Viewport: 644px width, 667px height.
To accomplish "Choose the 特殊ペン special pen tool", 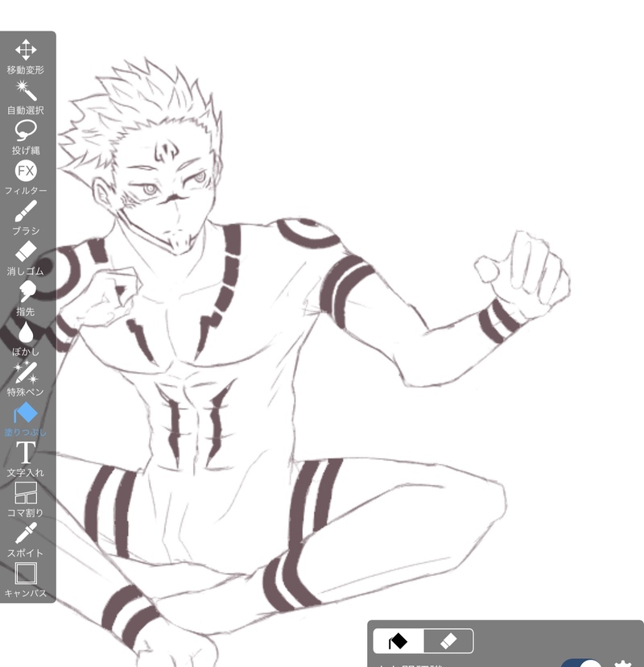I will (26, 379).
